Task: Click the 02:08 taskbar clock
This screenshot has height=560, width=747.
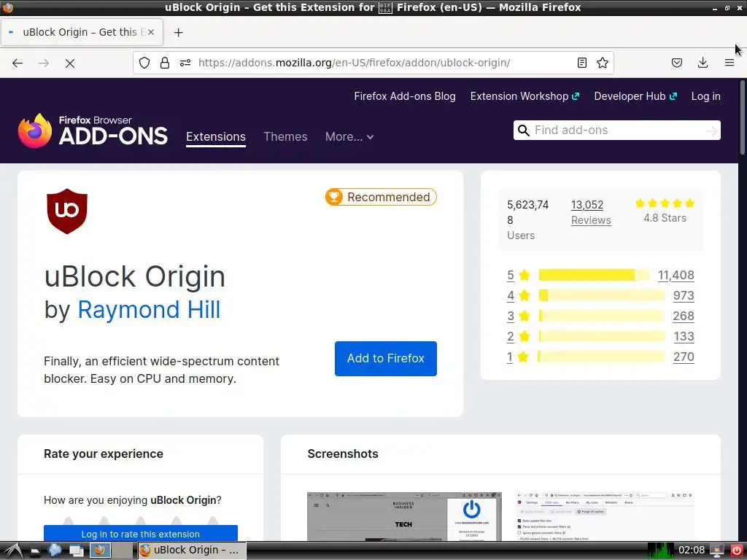Action: (692, 551)
